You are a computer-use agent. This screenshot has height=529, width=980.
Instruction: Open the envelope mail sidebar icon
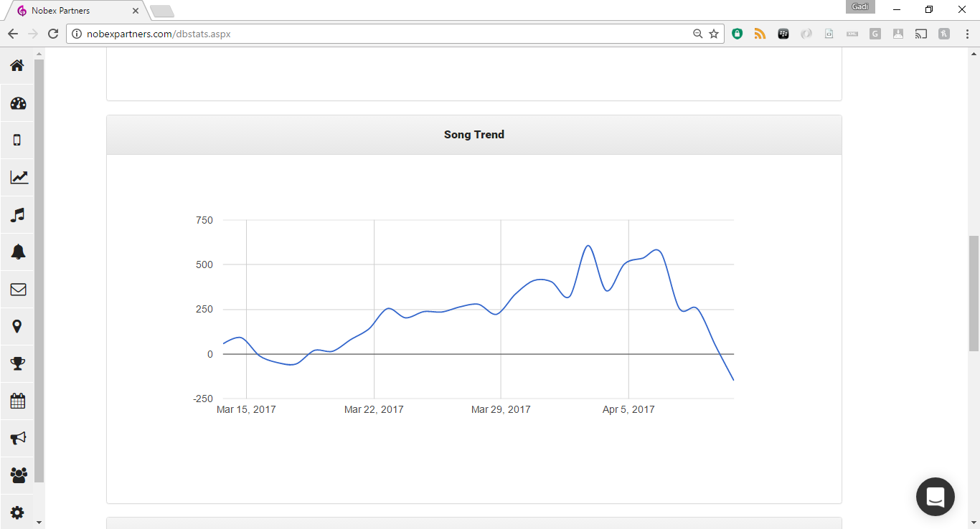click(18, 290)
